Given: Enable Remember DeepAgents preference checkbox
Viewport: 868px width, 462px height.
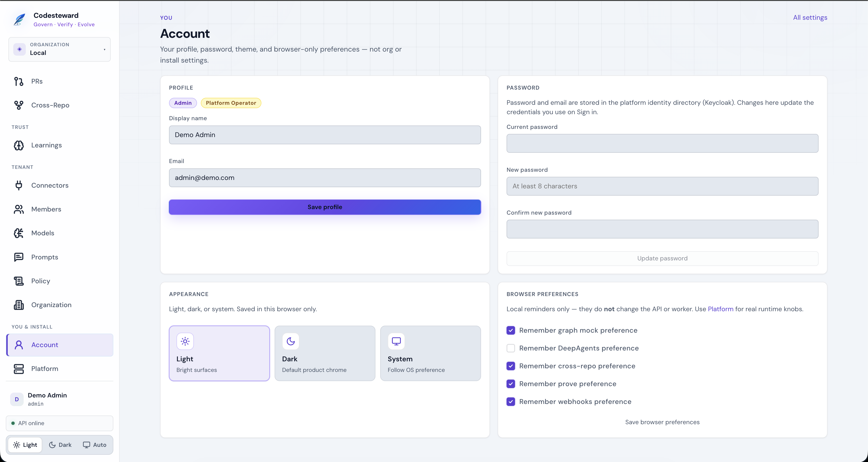Looking at the screenshot, I should click(x=511, y=348).
